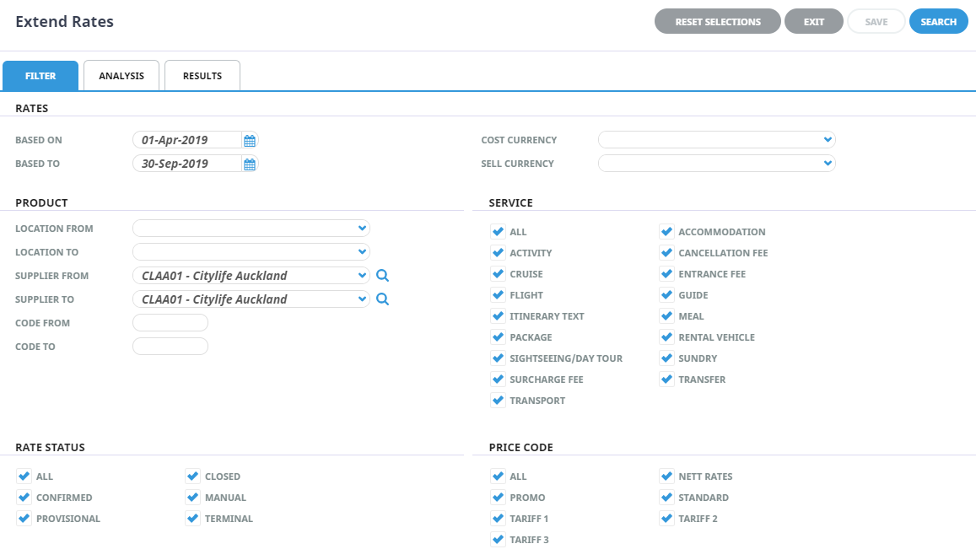This screenshot has width=976, height=560.
Task: Uncheck the Price Code ALL checkbox
Action: point(498,477)
